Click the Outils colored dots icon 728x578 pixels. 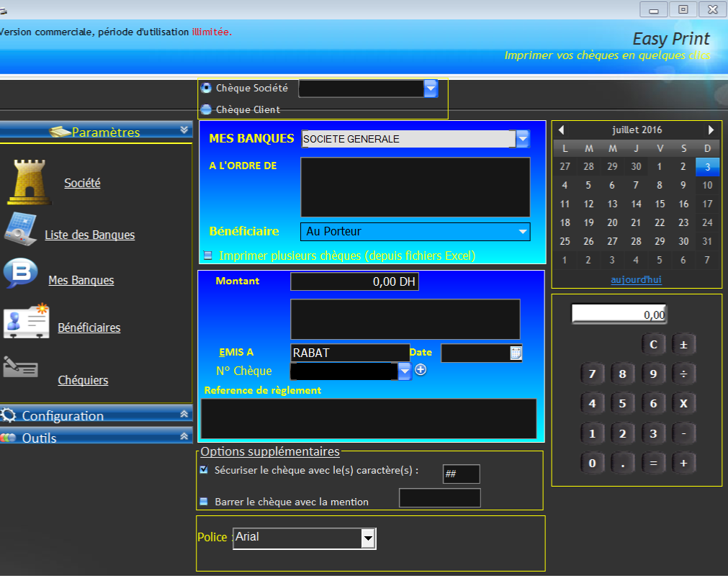point(9,438)
